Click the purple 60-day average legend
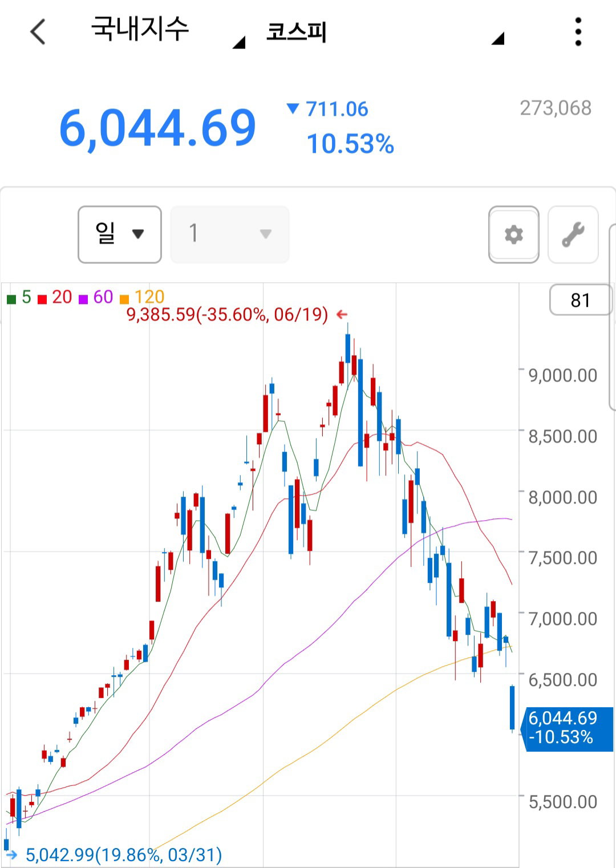 [x=96, y=297]
